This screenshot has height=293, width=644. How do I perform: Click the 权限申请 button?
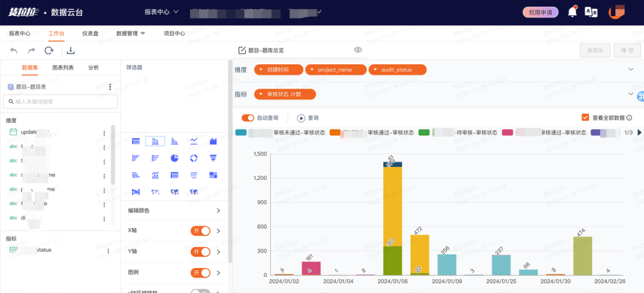(x=540, y=13)
